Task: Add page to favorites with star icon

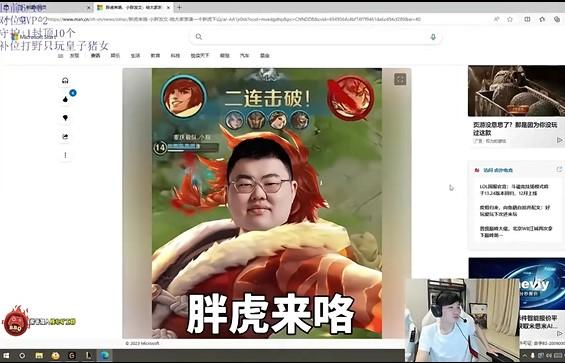Action: (x=510, y=19)
